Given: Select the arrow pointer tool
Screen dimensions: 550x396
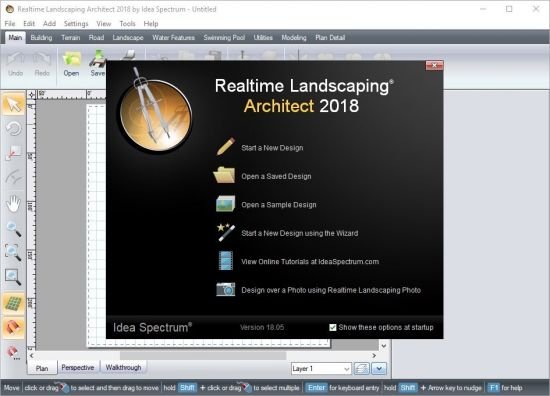Looking at the screenshot, I should (13, 104).
